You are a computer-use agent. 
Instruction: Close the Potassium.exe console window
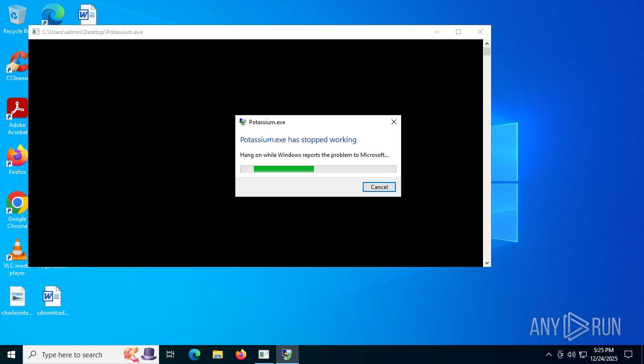tap(480, 32)
